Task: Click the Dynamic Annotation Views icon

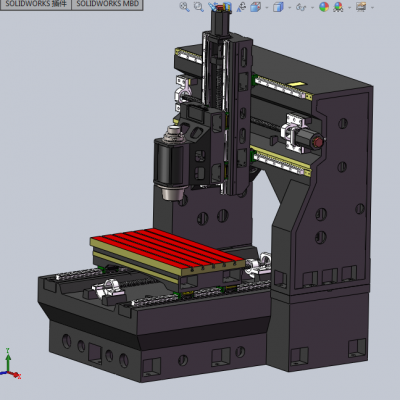Action: click(241, 7)
